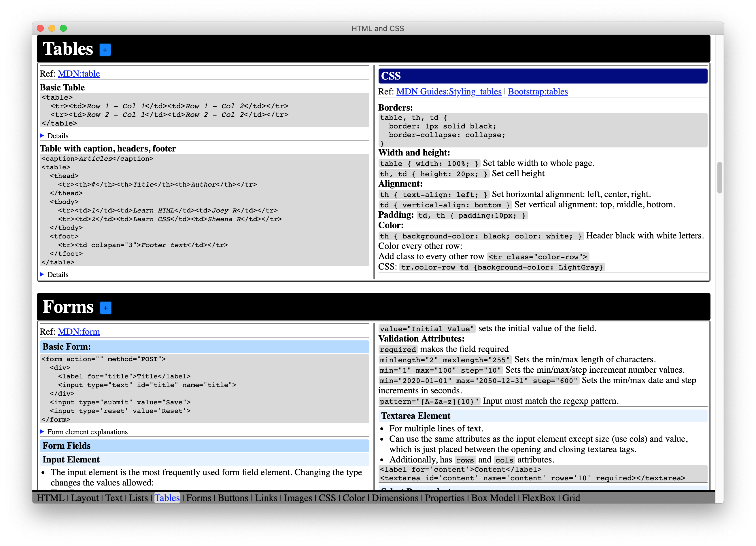Click the Forms section heading
The height and width of the screenshot is (546, 756).
68,307
